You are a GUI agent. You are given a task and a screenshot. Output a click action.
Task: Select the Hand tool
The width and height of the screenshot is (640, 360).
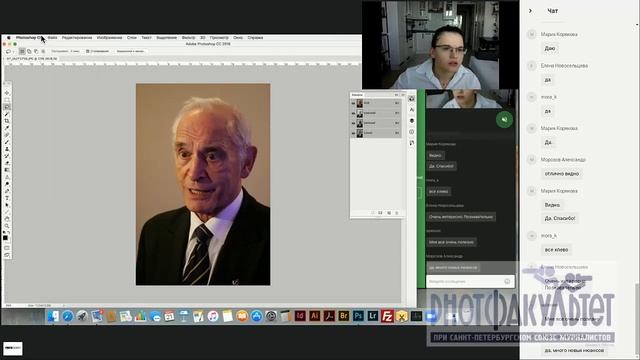[x=7, y=219]
